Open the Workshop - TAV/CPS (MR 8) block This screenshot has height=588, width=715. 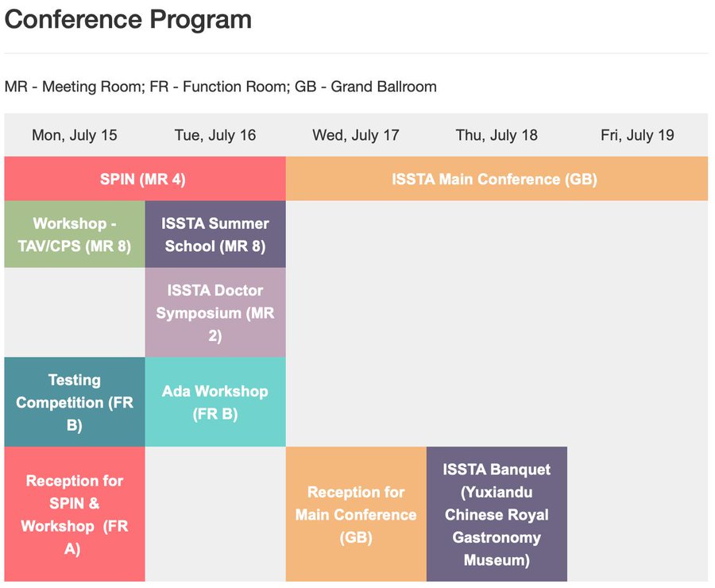click(75, 234)
